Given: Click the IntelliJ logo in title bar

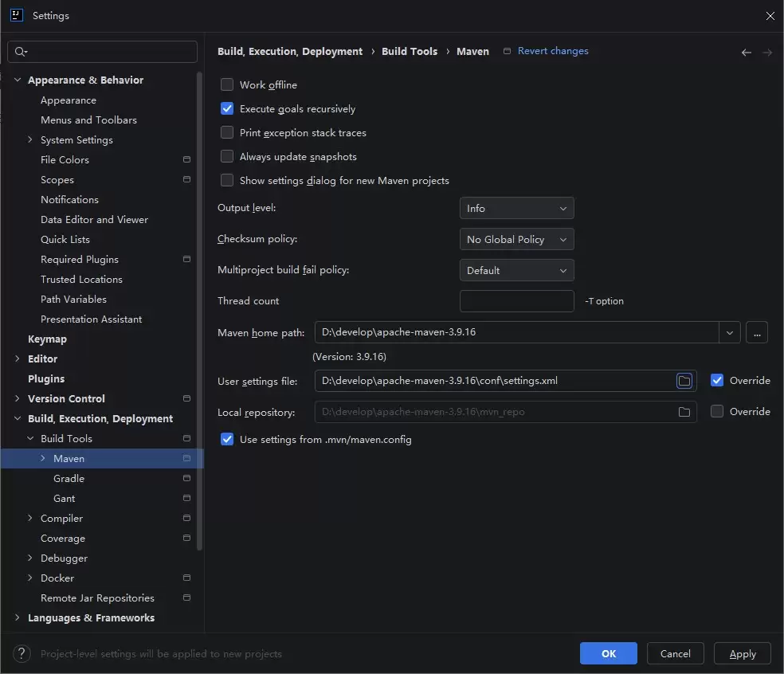Looking at the screenshot, I should click(x=17, y=15).
